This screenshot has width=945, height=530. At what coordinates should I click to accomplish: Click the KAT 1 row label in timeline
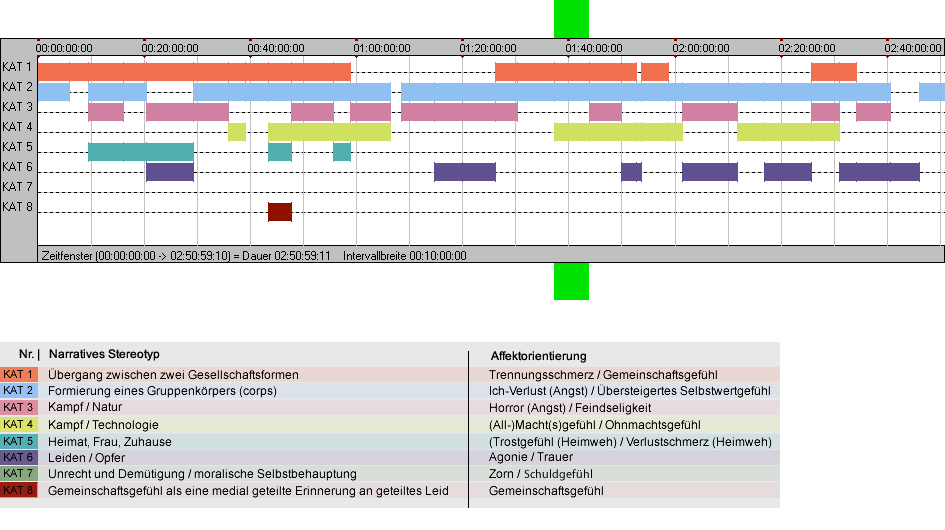17,67
